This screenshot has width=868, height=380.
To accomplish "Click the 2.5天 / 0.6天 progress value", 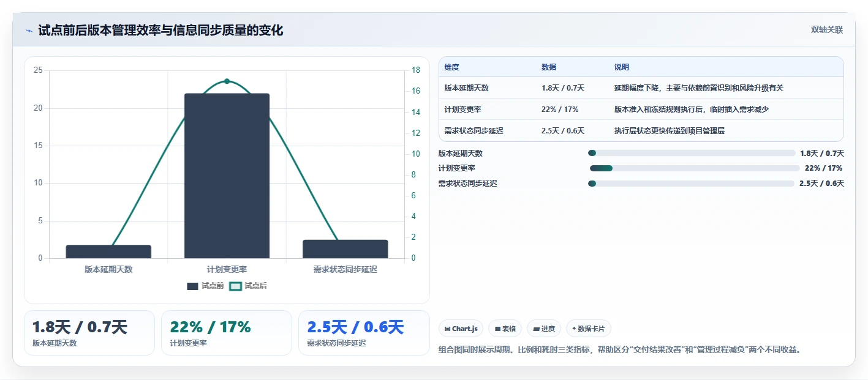I will coord(821,184).
